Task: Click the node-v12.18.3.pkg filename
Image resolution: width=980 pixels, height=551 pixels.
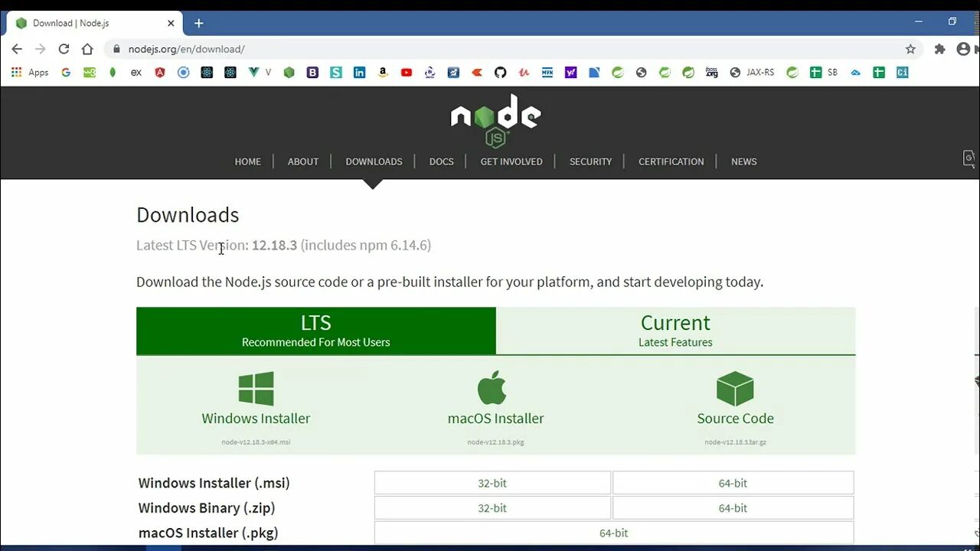Action: pos(495,442)
